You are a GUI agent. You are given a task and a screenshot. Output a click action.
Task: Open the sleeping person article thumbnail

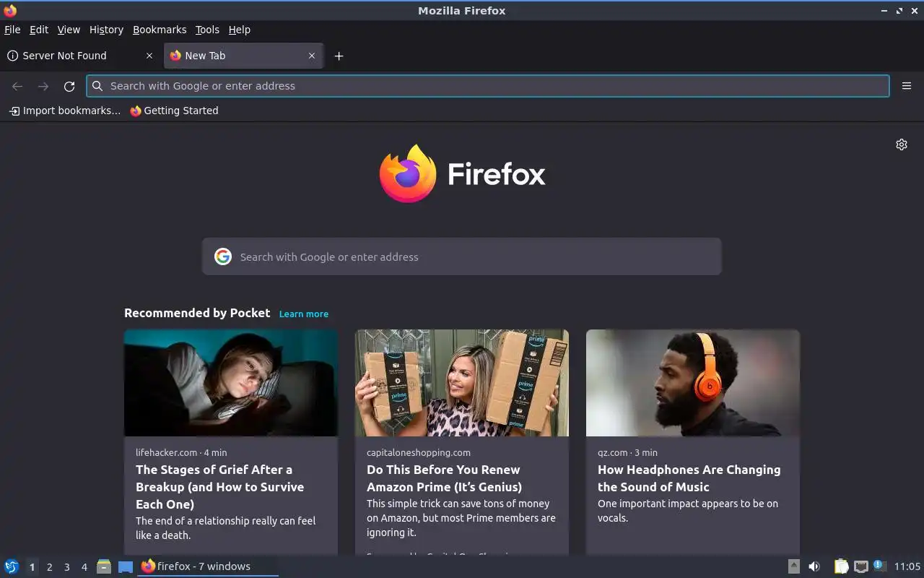click(231, 383)
